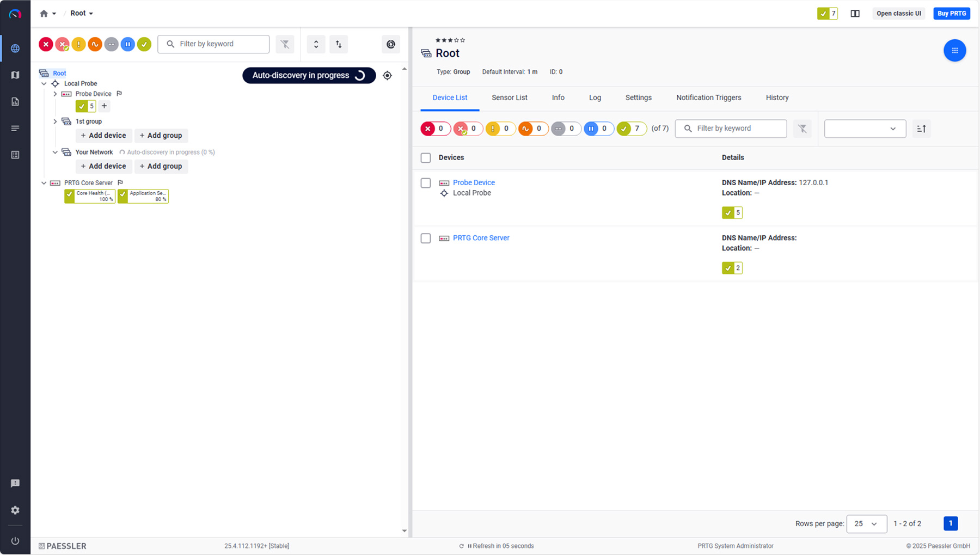980x555 pixels.
Task: Open the PRTG Core Server link in device list
Action: [x=481, y=238]
